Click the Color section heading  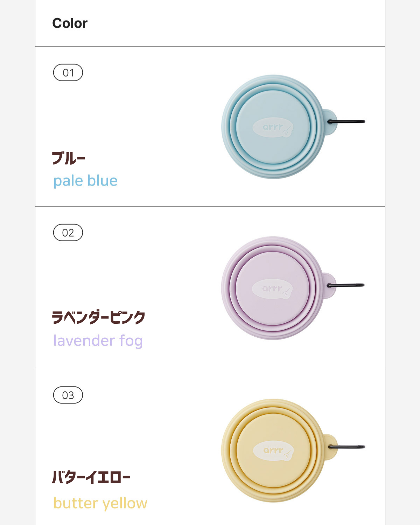coord(70,23)
